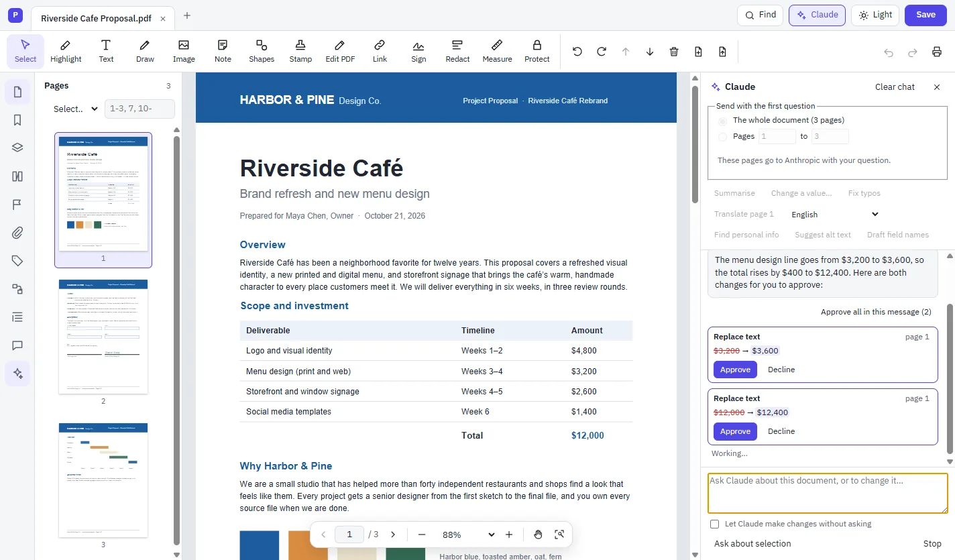The height and width of the screenshot is (560, 955).
Task: Open the Comments sidebar panel
Action: click(17, 345)
